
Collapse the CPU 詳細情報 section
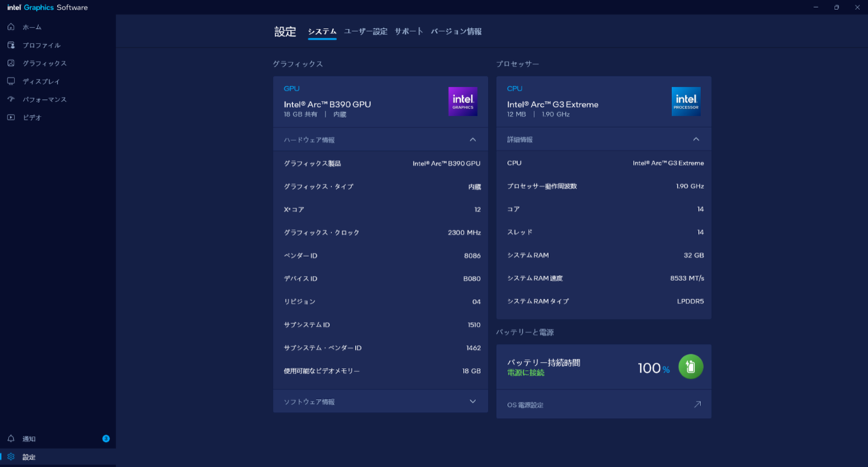point(696,139)
